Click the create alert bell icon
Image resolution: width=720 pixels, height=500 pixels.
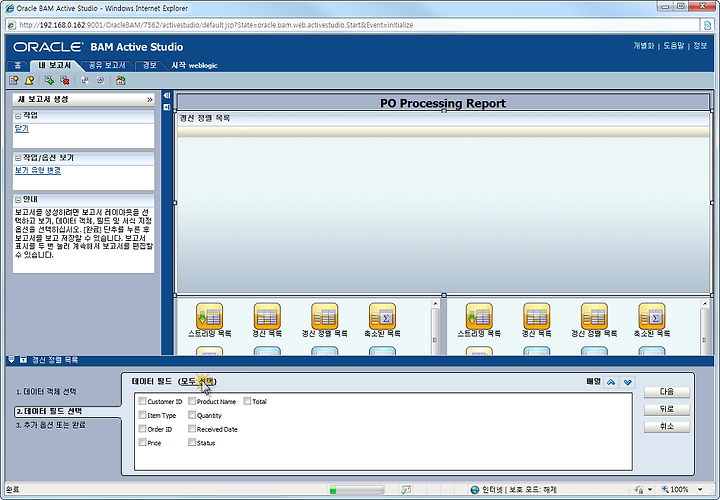pos(29,80)
